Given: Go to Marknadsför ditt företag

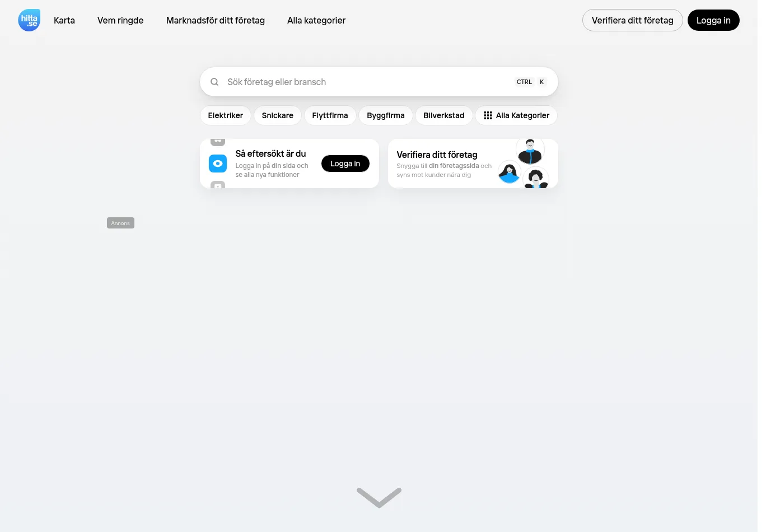Looking at the screenshot, I should coord(216,20).
